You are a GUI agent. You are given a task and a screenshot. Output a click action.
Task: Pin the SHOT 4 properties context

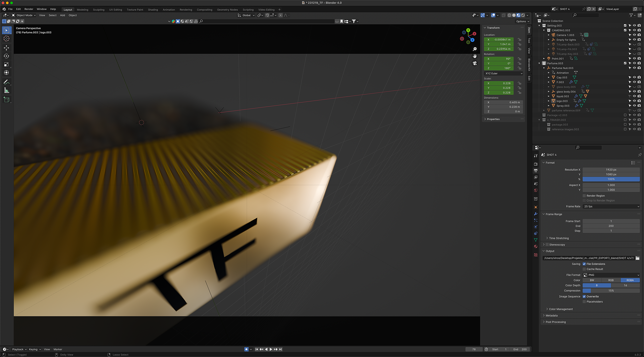pos(639,155)
